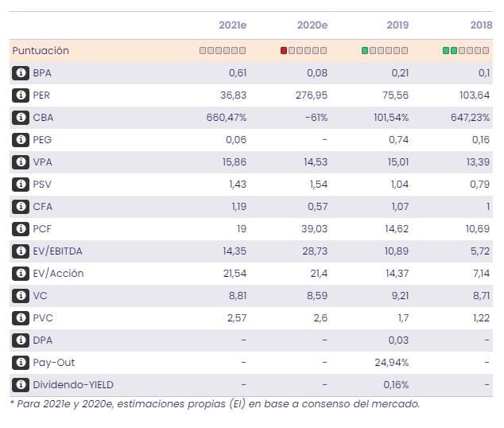Image resolution: width=504 pixels, height=428 pixels.
Task: Open the PCF info icon
Action: coord(20,229)
